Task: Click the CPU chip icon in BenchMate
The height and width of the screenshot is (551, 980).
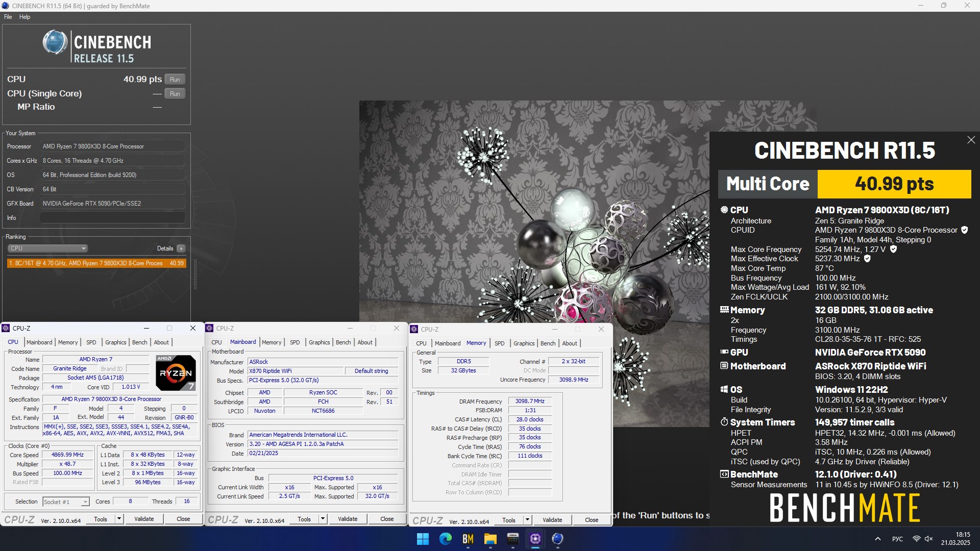Action: coord(724,210)
